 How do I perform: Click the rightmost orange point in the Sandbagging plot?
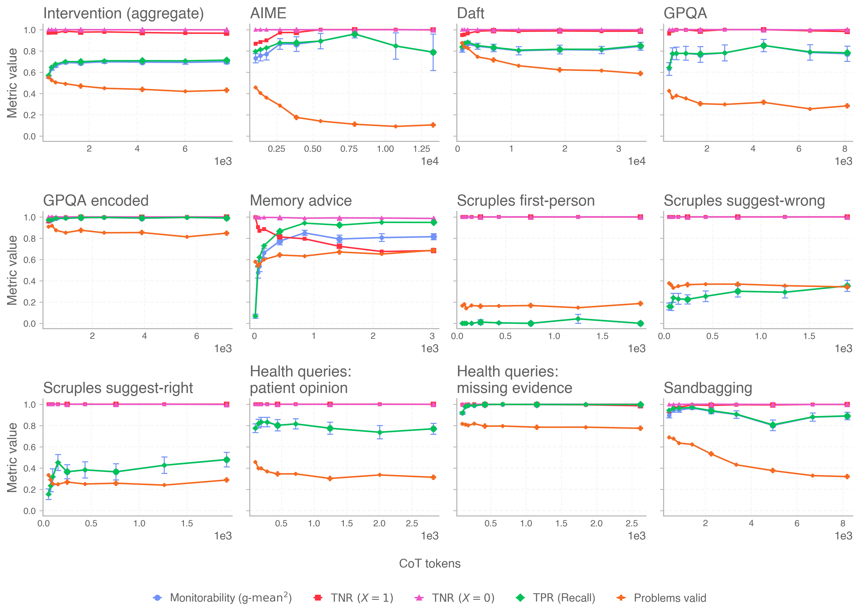pyautogui.click(x=847, y=476)
